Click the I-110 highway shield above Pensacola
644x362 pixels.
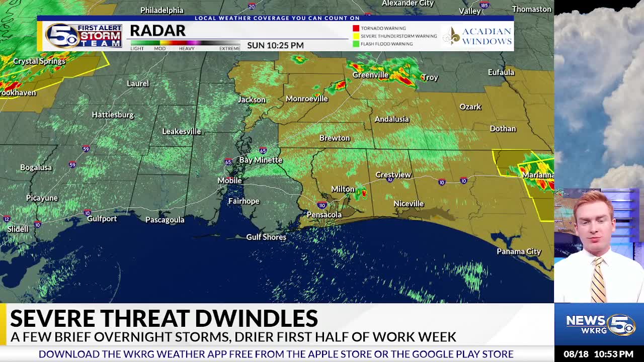pos(322,205)
